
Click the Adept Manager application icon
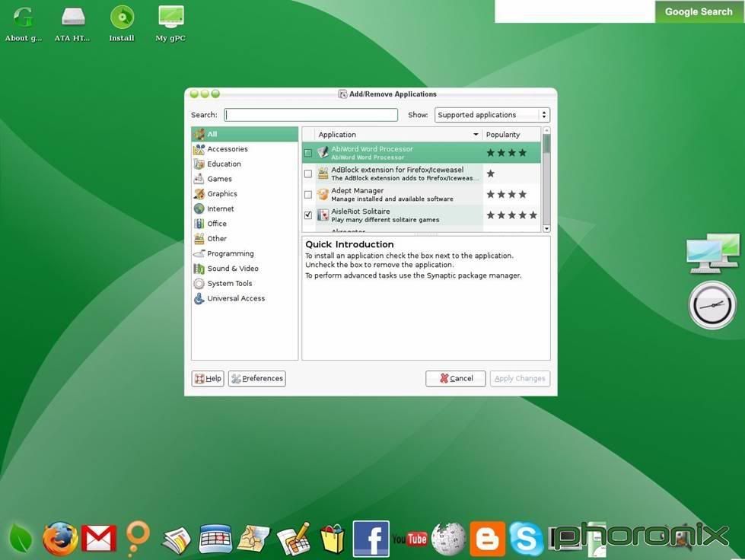click(x=323, y=194)
